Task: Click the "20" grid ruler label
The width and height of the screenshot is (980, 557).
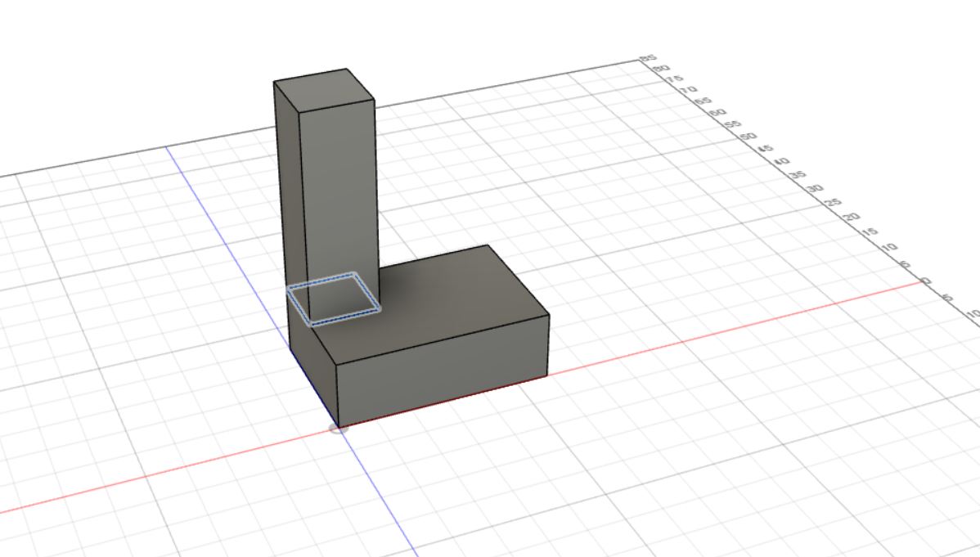Action: pos(852,217)
